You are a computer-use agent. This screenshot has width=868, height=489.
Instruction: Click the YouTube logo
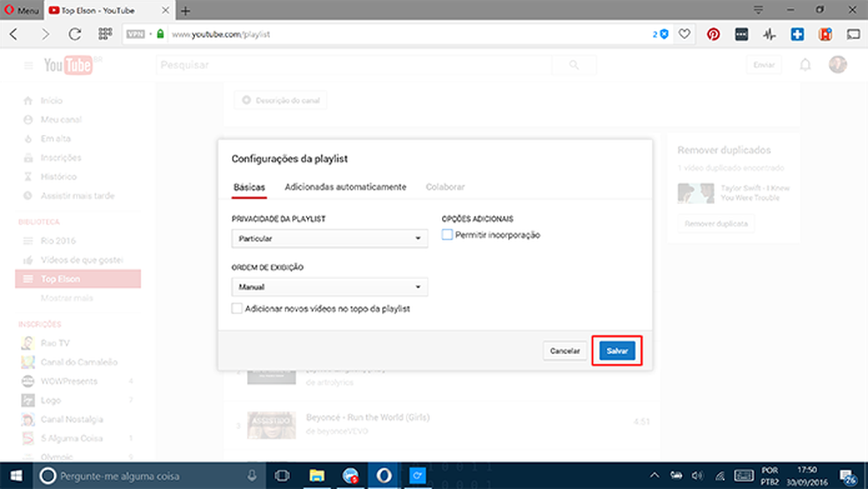click(68, 65)
